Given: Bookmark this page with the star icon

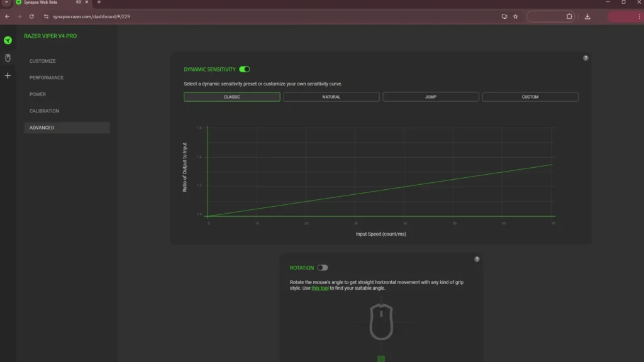Looking at the screenshot, I should point(516,16).
